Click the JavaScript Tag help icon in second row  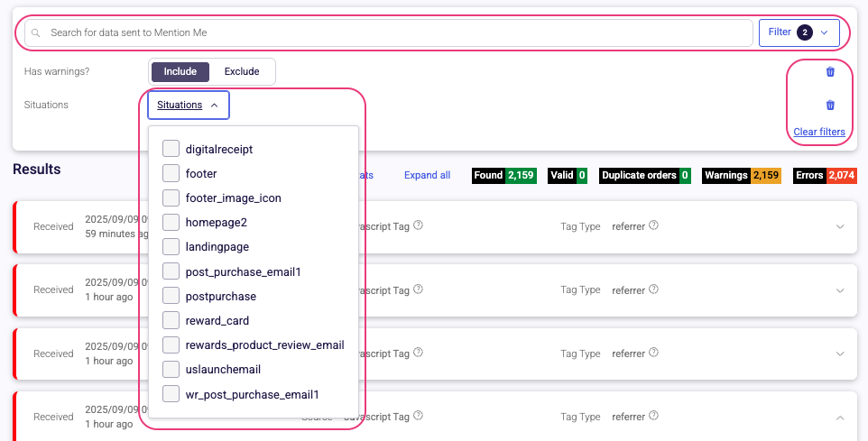[x=418, y=289]
